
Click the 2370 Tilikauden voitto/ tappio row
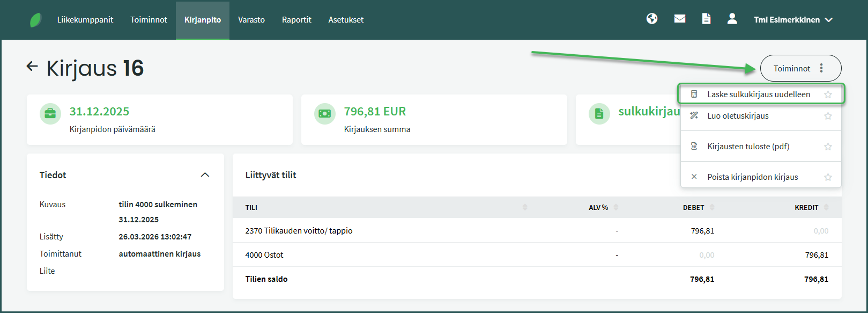(x=299, y=231)
